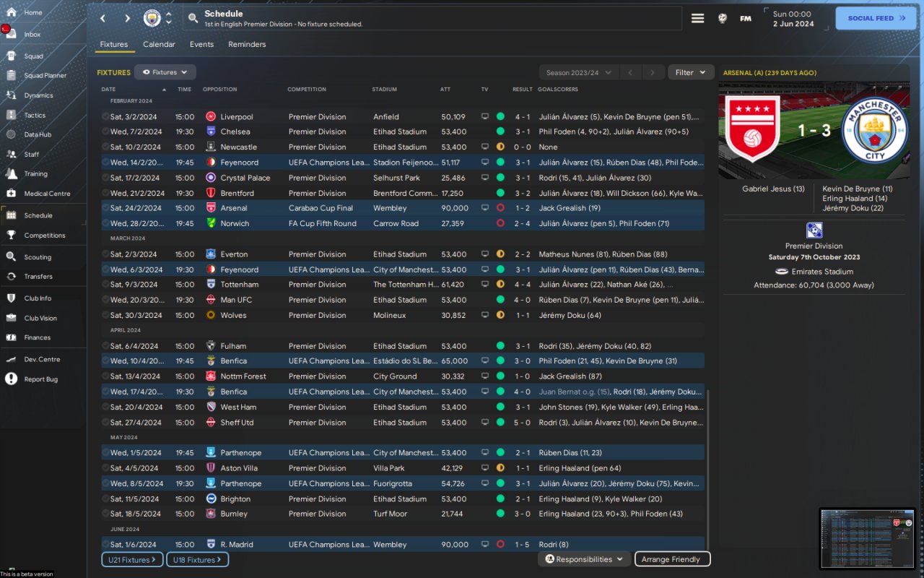Open Home from the sidebar icon
This screenshot has height=578, width=924.
click(11, 12)
